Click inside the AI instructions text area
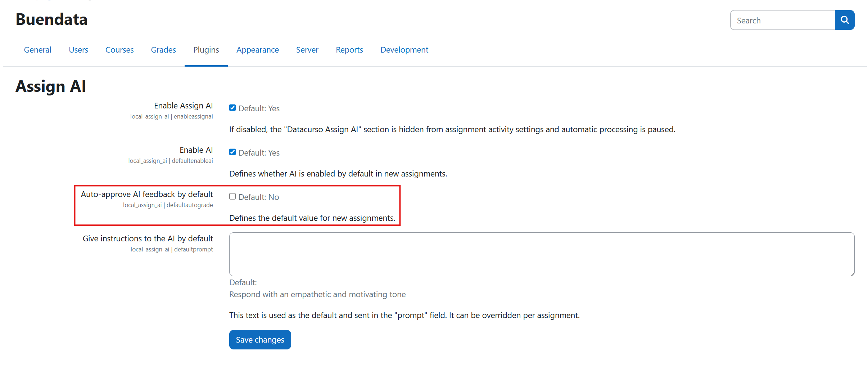Image resolution: width=868 pixels, height=375 pixels. [x=541, y=254]
